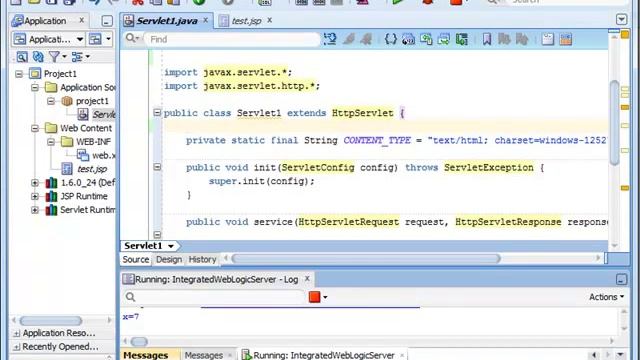Close the Servlet1.java tab
This screenshot has height=360, width=640.
click(x=206, y=20)
